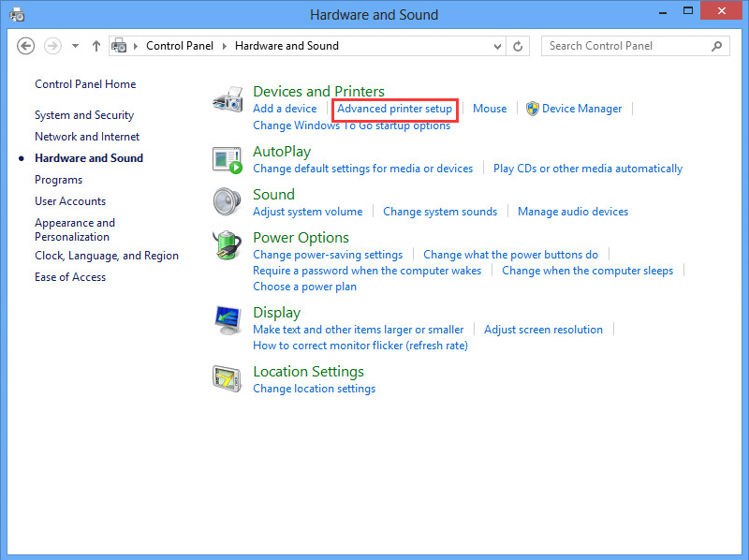
Task: Open the Sound heading
Action: click(x=273, y=195)
